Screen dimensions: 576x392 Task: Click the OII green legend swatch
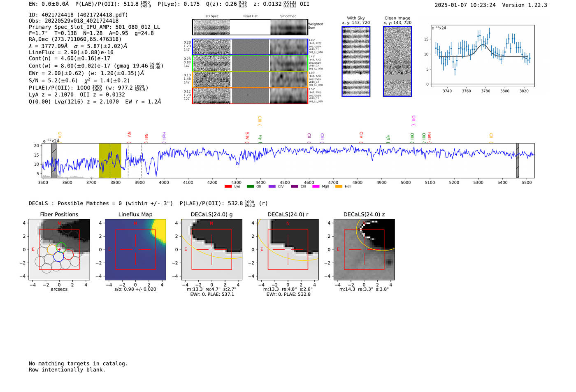250,187
